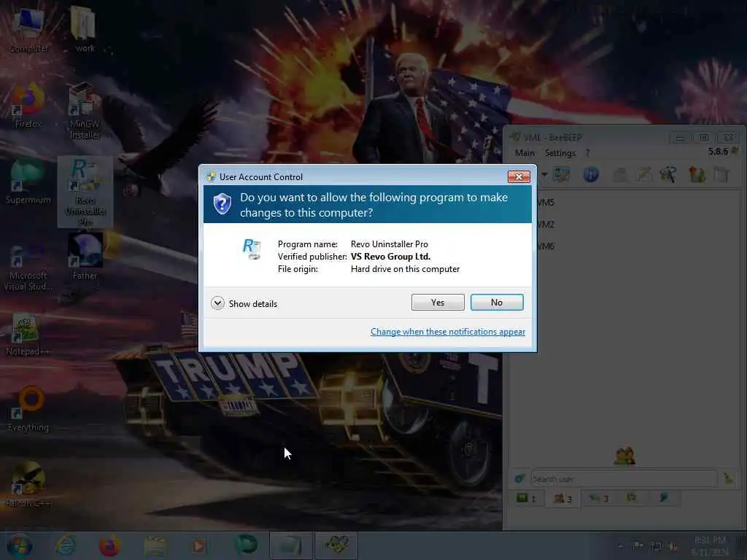The image size is (747, 560).
Task: Click the BeeBEEP taskbar button
Action: coord(336,545)
